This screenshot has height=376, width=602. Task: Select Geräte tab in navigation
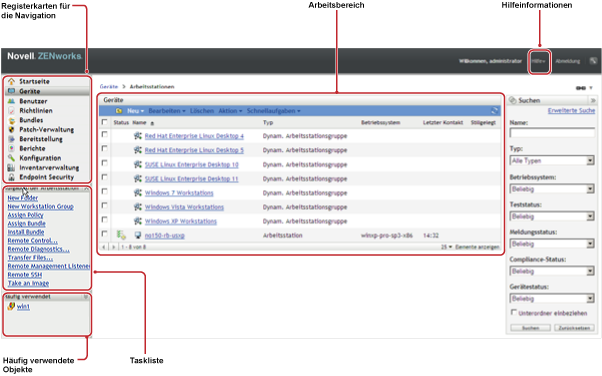point(48,91)
